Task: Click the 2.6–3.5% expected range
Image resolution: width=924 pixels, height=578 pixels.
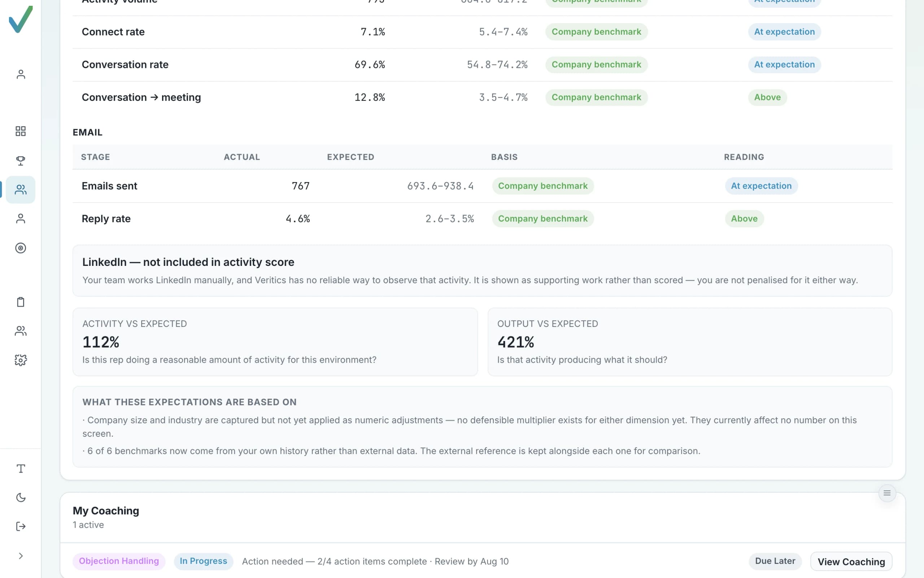Action: pyautogui.click(x=449, y=219)
